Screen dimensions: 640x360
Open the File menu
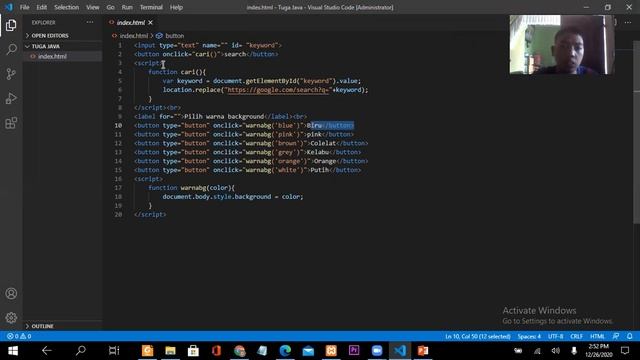24,7
